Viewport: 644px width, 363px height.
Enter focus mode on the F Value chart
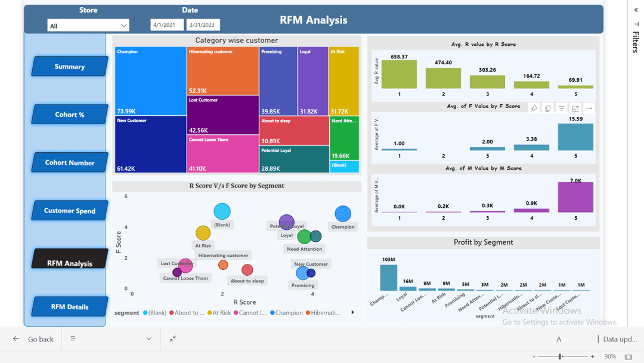tap(575, 108)
